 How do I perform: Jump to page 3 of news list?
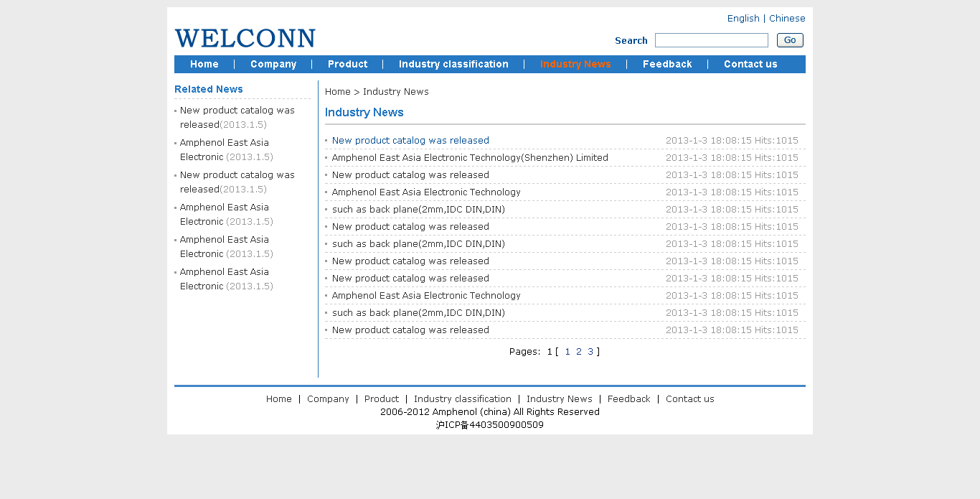pos(590,352)
